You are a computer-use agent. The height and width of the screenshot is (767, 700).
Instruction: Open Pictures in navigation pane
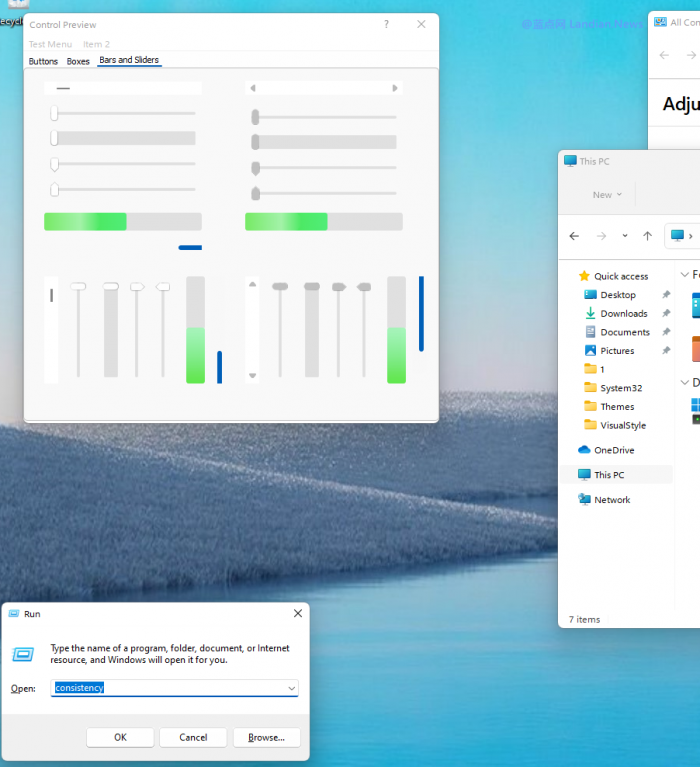coord(610,351)
